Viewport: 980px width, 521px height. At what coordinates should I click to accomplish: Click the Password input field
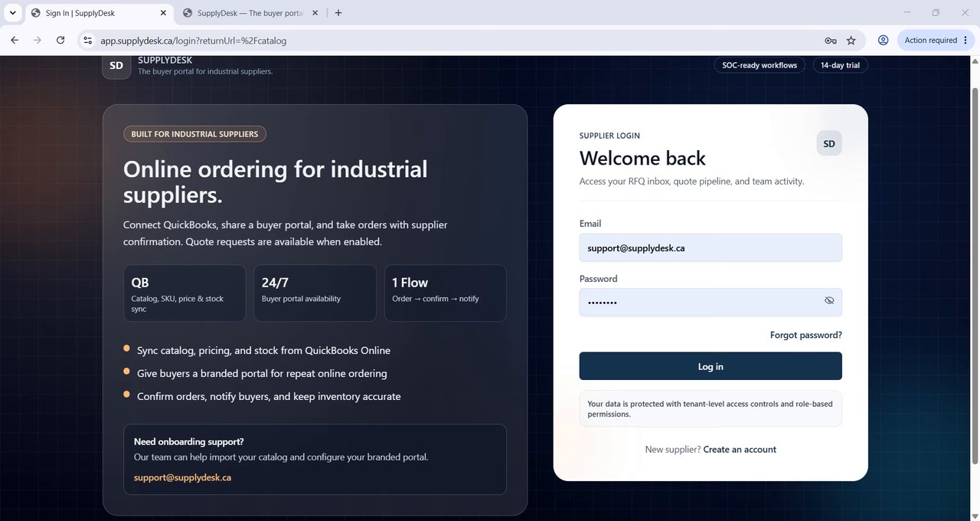pyautogui.click(x=710, y=302)
